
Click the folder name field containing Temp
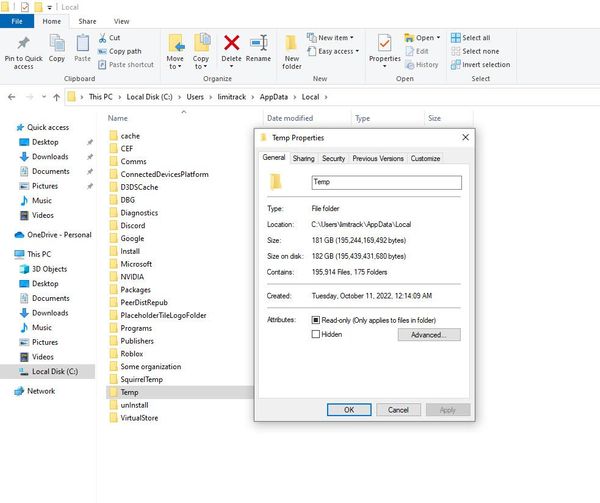386,182
